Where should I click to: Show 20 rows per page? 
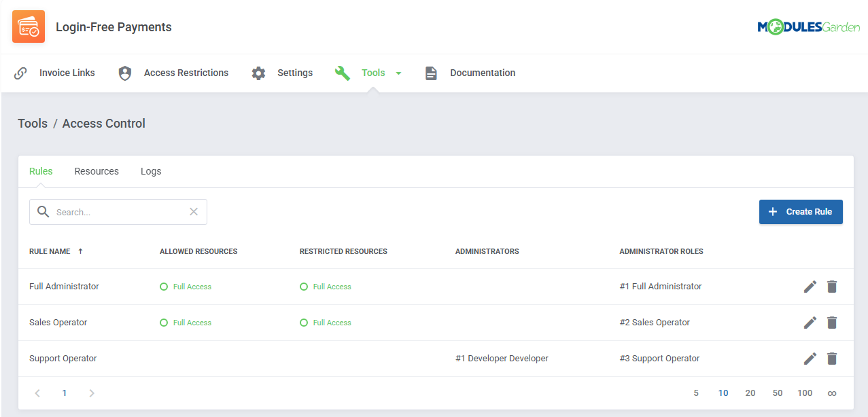[x=750, y=393]
